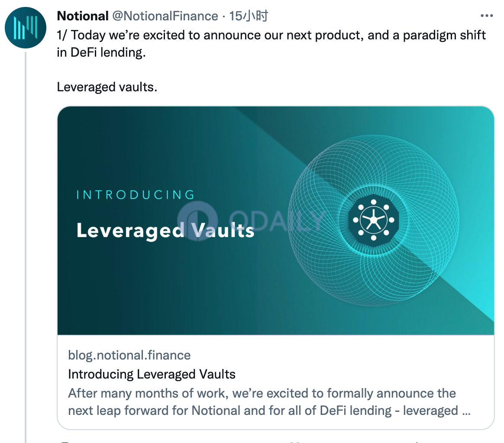Click the 'Leveraged vaults.' tweet line

click(x=107, y=87)
